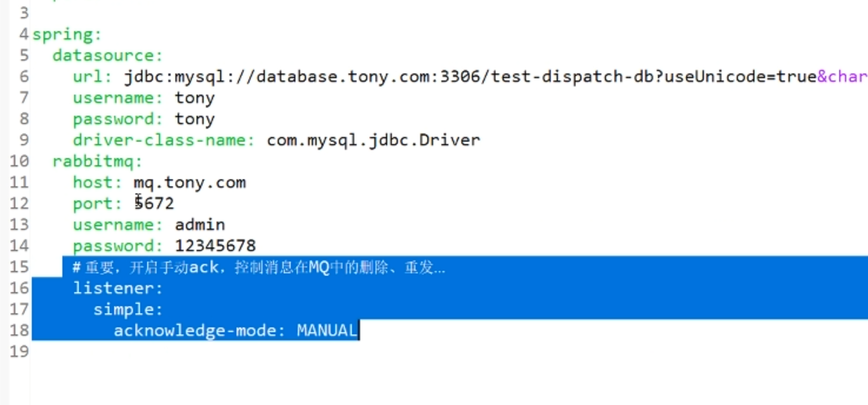Screen dimensions: 868x405
Task: Click line number 4 in the gutter
Action: pyautogui.click(x=24, y=34)
